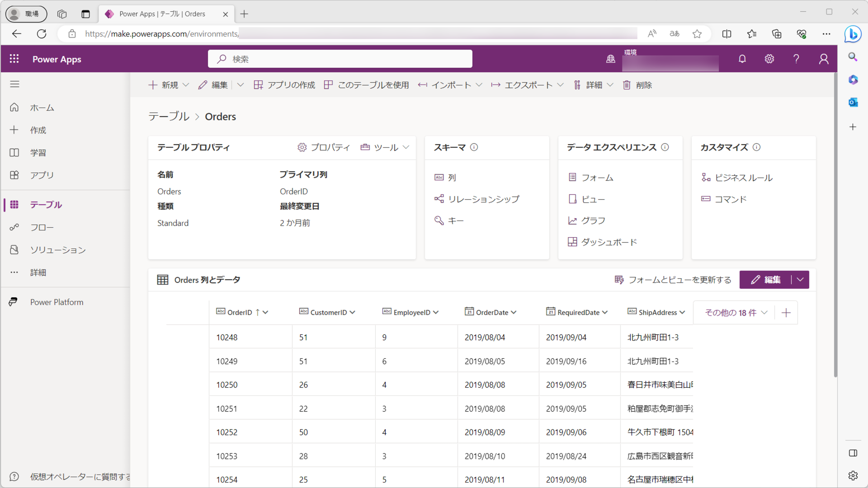Expand the エクスポート dropdown
Viewport: 868px width, 488px height.
pos(560,85)
